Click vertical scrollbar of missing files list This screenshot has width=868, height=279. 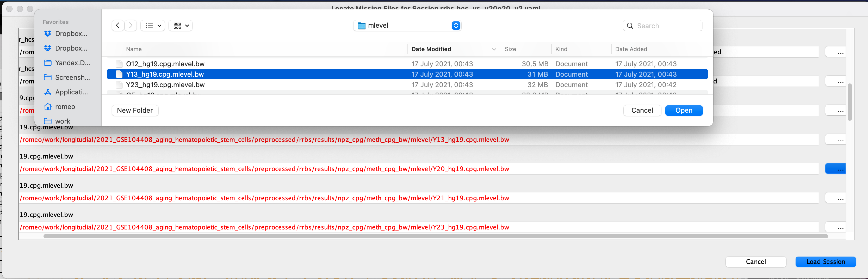[850, 102]
